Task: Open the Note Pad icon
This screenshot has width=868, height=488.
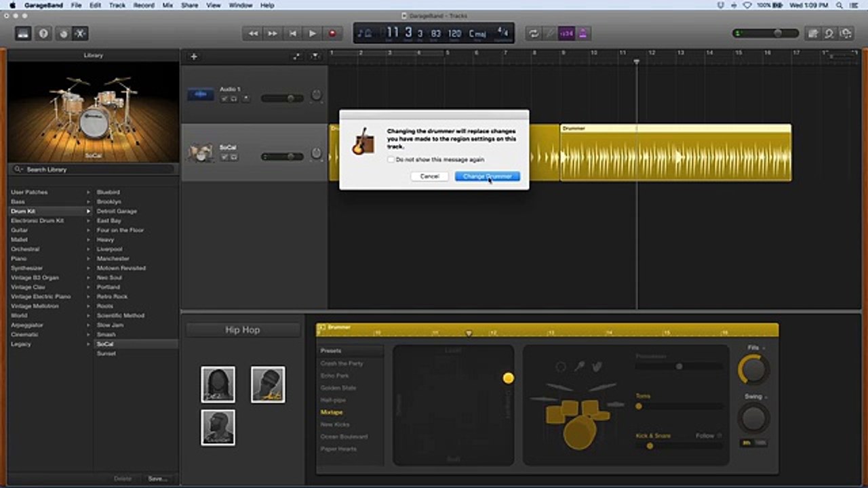Action: coord(813,33)
